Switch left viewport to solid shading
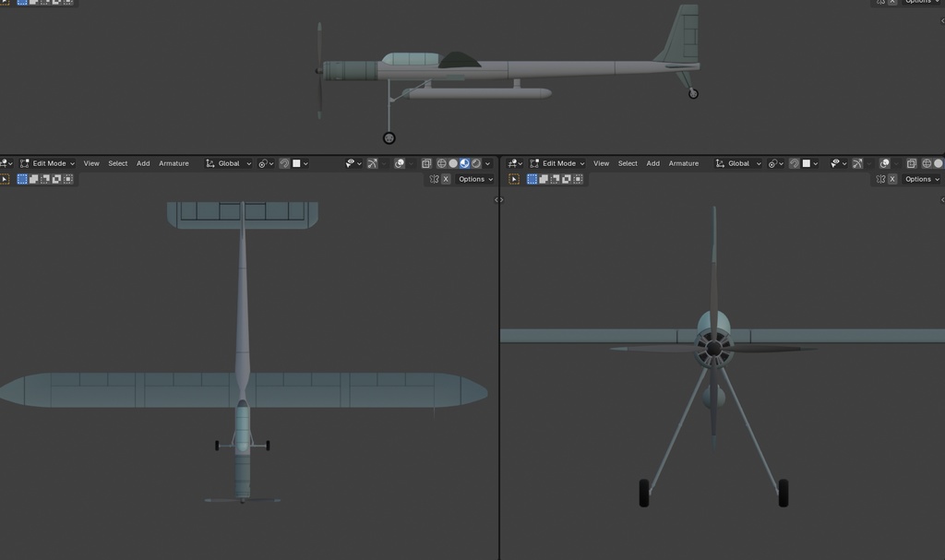The height and width of the screenshot is (560, 945). coord(452,163)
